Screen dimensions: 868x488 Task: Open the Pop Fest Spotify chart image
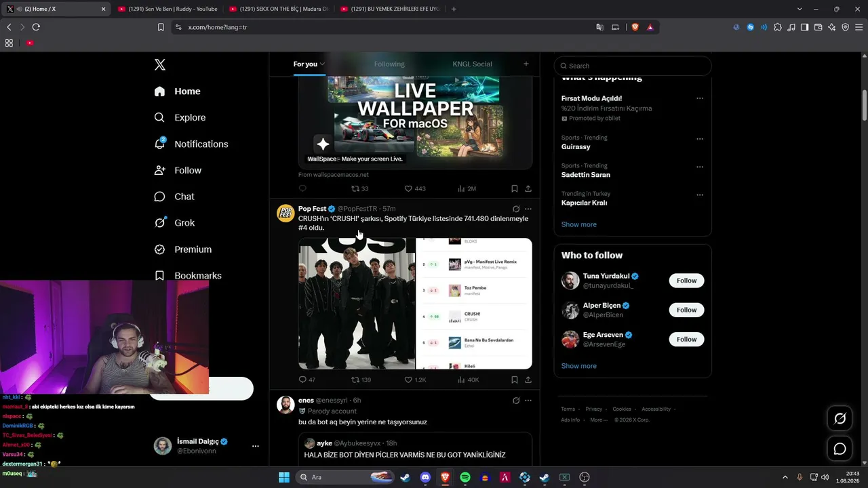click(x=474, y=304)
